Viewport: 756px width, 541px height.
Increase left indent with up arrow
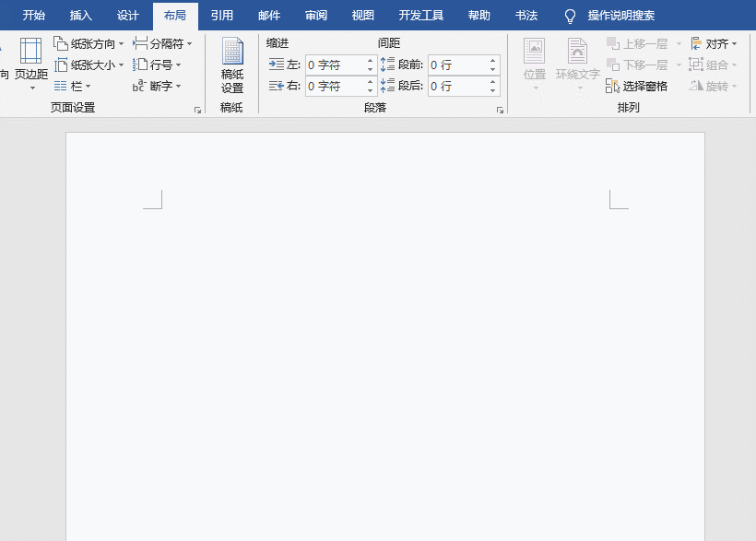[x=371, y=60]
